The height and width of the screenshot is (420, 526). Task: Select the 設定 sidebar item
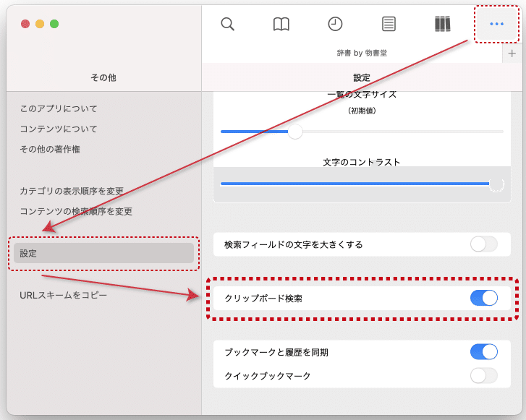[x=103, y=253]
